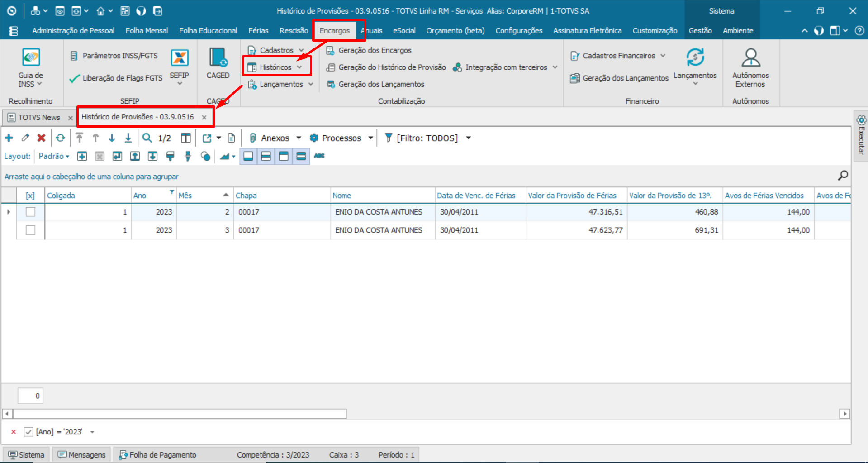Open the CAGED icon
868x463 pixels.
click(x=218, y=57)
